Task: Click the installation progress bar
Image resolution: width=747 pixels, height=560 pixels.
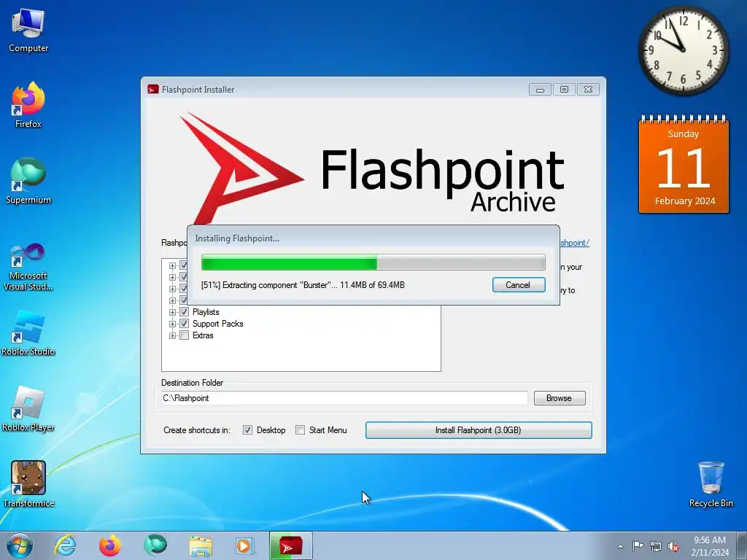Action: point(373,262)
